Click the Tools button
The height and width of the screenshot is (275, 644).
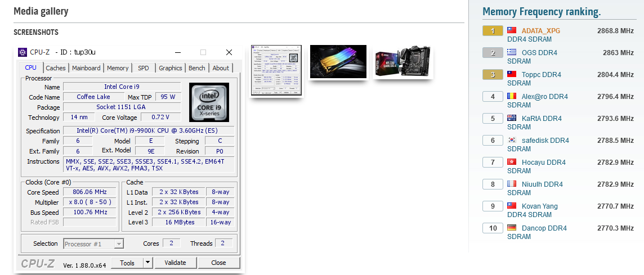[x=127, y=263]
